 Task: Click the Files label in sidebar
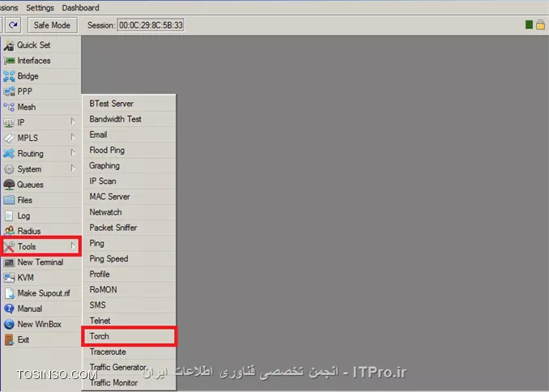(25, 200)
